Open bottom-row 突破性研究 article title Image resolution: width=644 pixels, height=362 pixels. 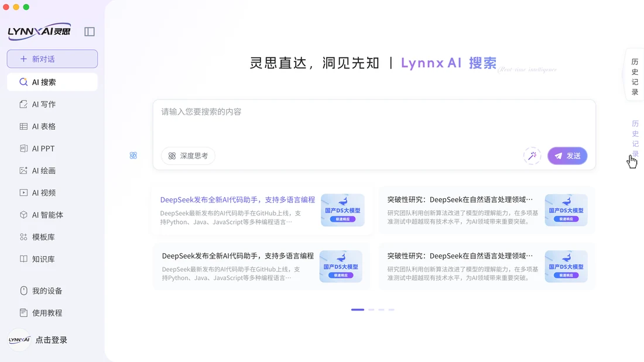(460, 256)
